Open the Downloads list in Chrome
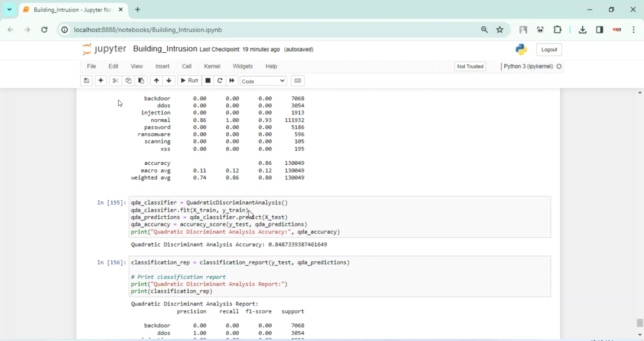The height and width of the screenshot is (341, 644). [582, 30]
